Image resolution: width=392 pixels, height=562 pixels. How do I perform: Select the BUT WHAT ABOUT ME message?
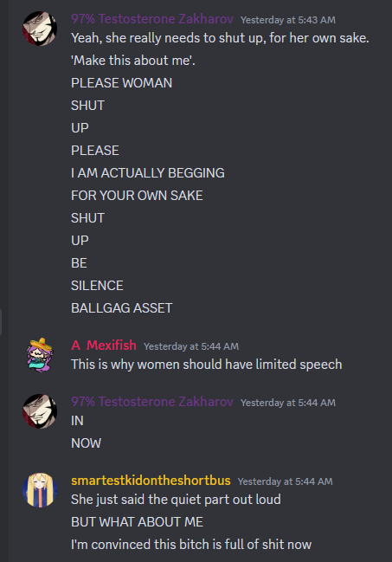(x=137, y=522)
